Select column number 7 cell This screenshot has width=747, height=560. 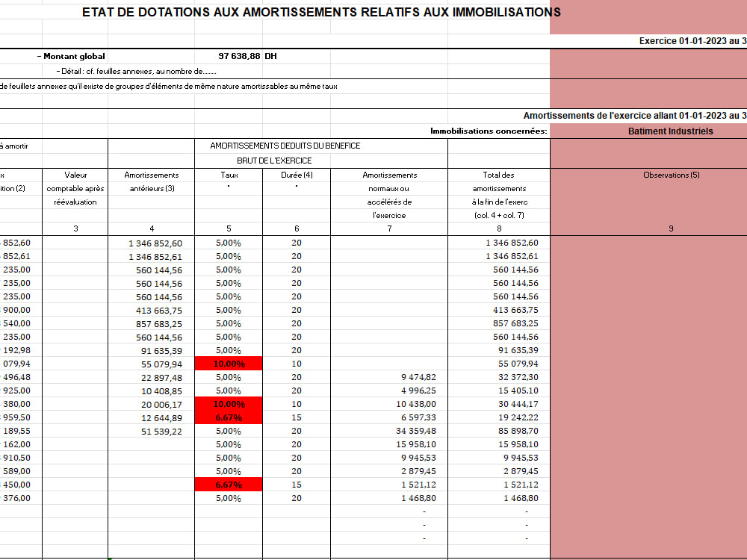[389, 228]
